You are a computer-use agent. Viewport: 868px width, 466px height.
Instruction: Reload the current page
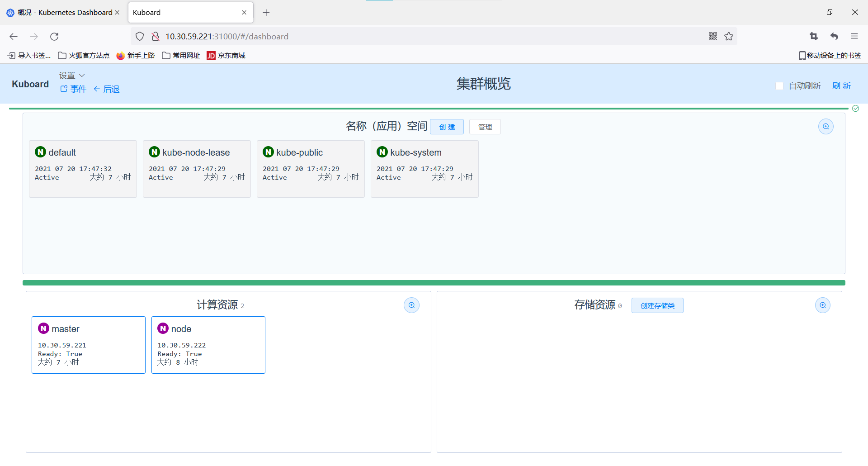54,37
